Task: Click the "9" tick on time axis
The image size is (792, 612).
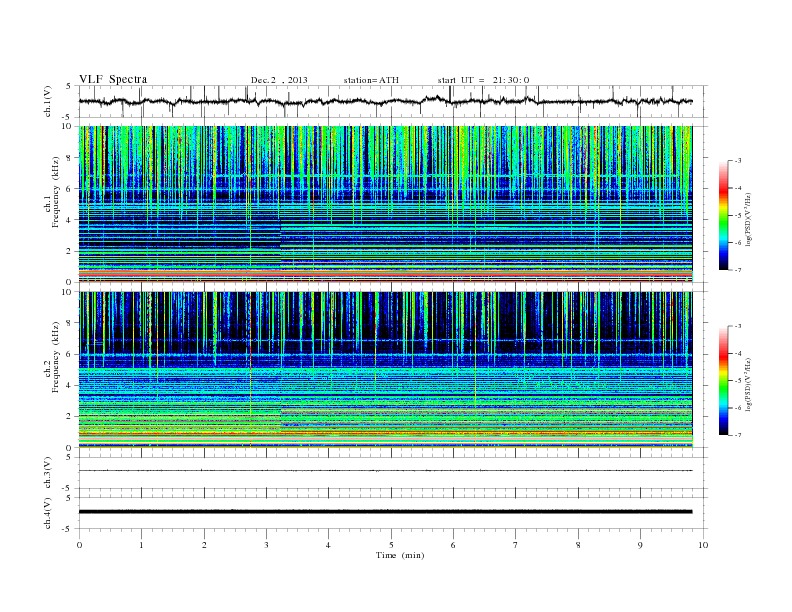Action: (640, 545)
